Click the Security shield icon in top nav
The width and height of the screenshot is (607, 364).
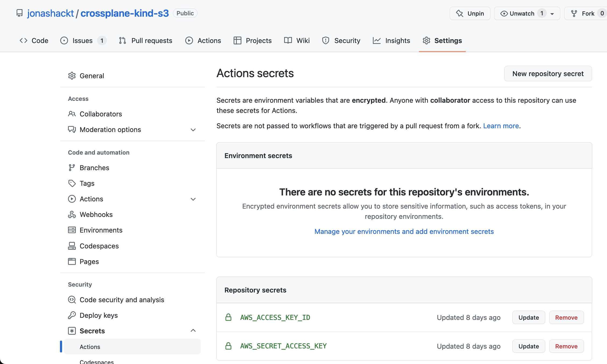point(325,40)
